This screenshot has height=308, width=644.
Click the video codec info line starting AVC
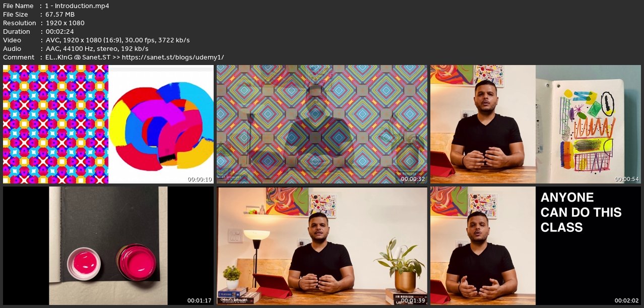tap(117, 40)
